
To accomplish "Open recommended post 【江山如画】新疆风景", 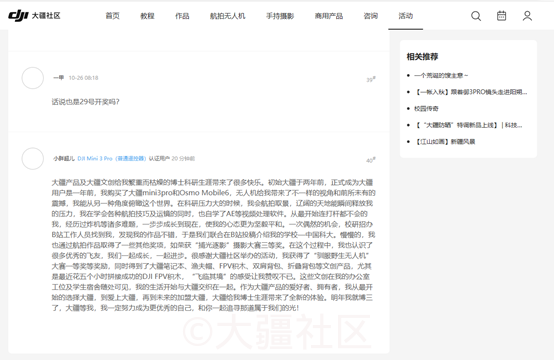I will pyautogui.click(x=444, y=142).
